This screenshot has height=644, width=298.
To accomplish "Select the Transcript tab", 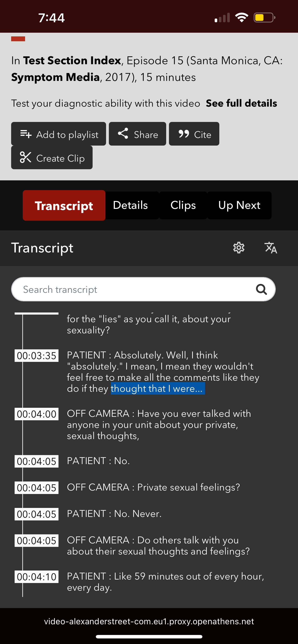I will pos(64,205).
